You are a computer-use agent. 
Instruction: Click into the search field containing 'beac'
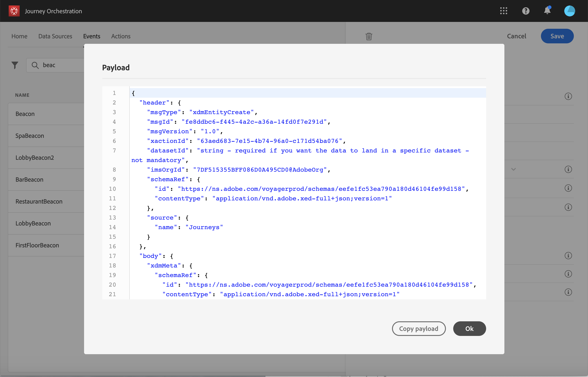click(x=61, y=65)
